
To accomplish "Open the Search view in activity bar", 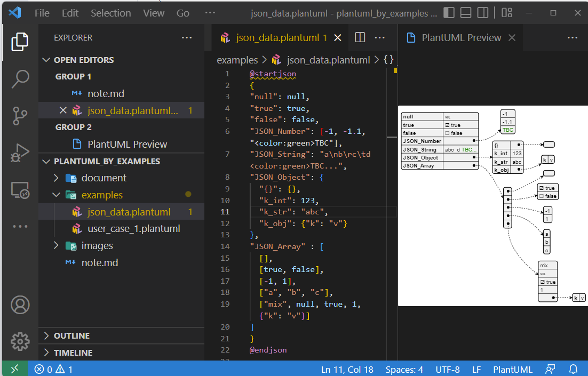I will tap(20, 79).
